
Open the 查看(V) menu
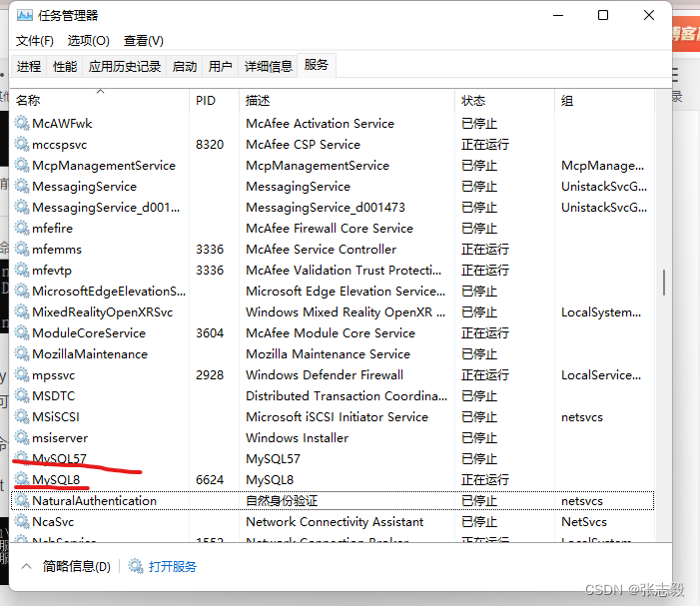coord(144,41)
